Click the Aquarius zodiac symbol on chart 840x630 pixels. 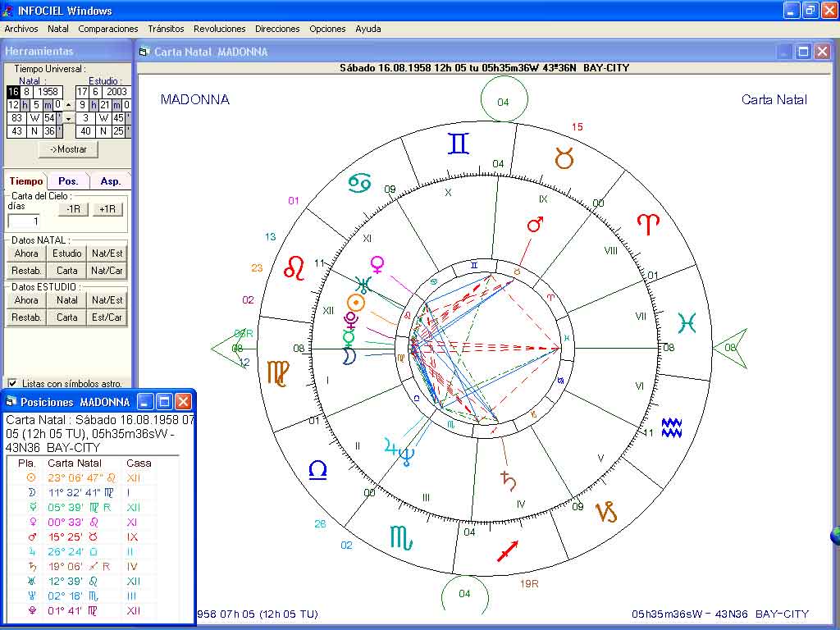672,427
